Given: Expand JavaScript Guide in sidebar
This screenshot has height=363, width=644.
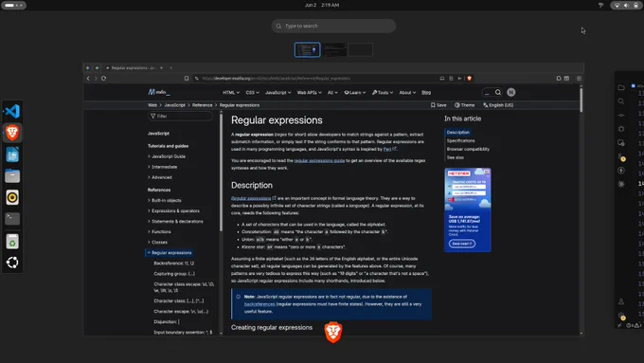Looking at the screenshot, I should [167, 156].
